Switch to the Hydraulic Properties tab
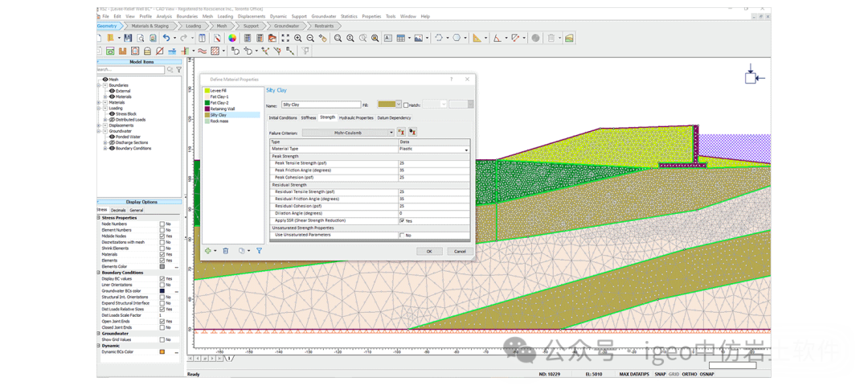Viewport: 868px width, 386px height. pos(355,117)
